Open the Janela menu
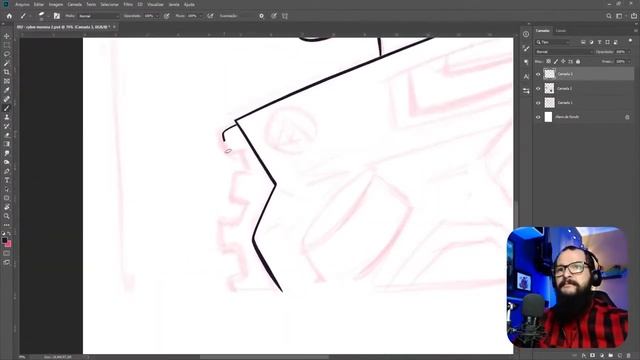Screen dimensions: 640x360 point(174,4)
